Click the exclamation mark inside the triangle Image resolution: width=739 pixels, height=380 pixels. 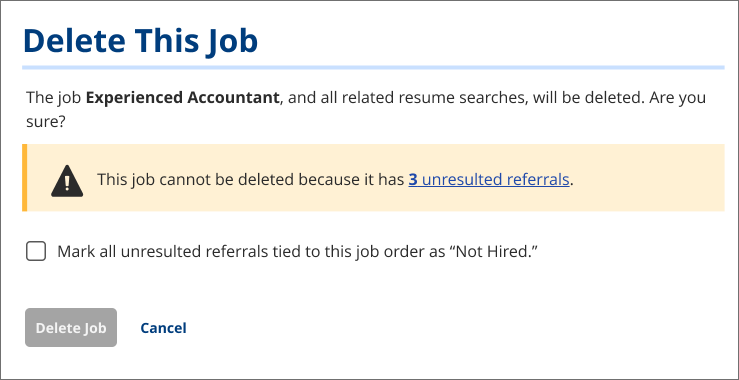67,182
